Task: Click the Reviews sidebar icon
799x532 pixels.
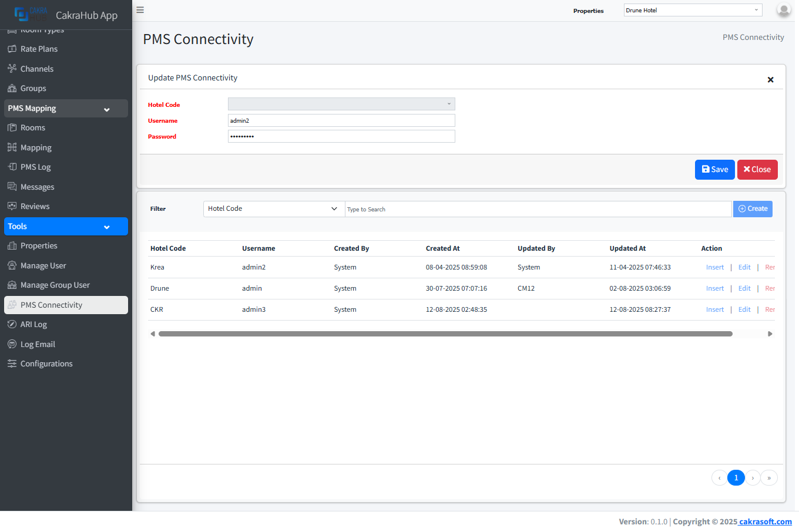Action: 12,206
